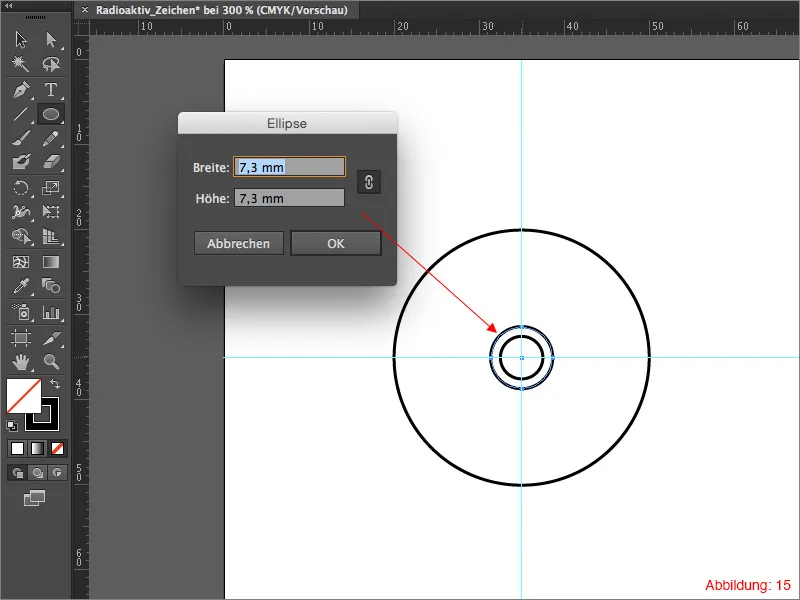This screenshot has width=800, height=600.
Task: Select the Lasso tool
Action: pyautogui.click(x=51, y=64)
